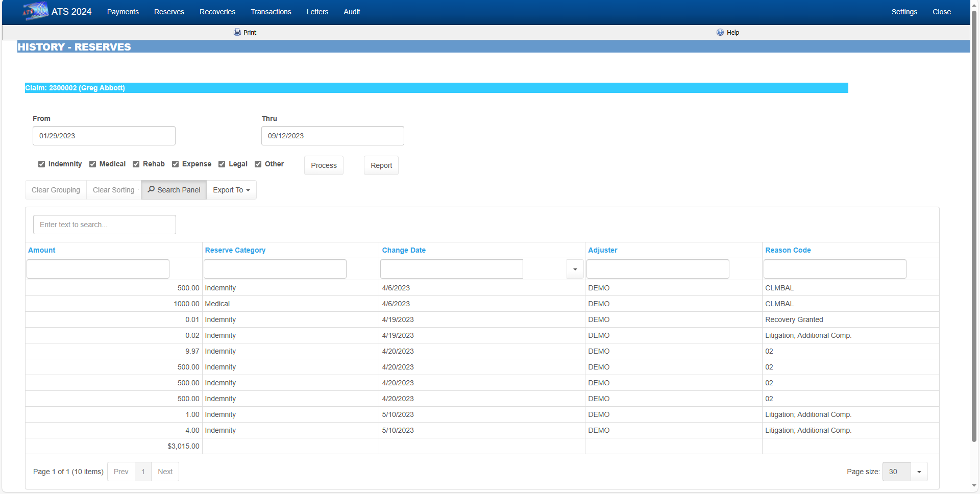
Task: Open the Recoveries menu
Action: (217, 12)
